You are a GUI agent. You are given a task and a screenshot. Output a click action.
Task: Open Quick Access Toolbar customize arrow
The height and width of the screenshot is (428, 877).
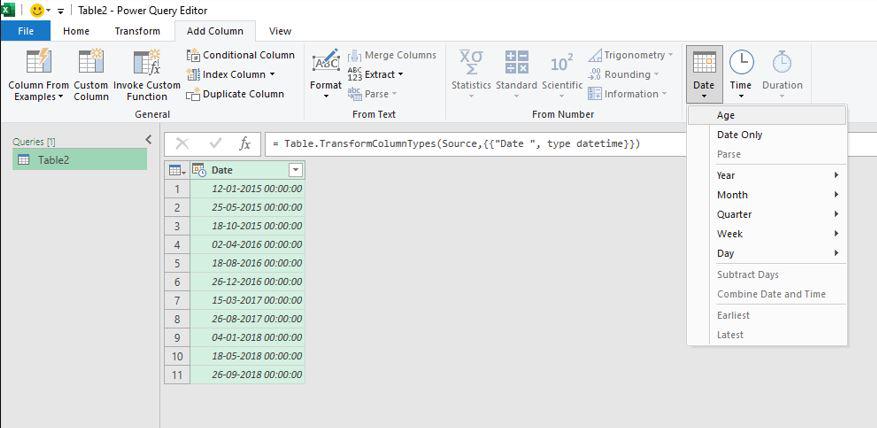pyautogui.click(x=60, y=11)
